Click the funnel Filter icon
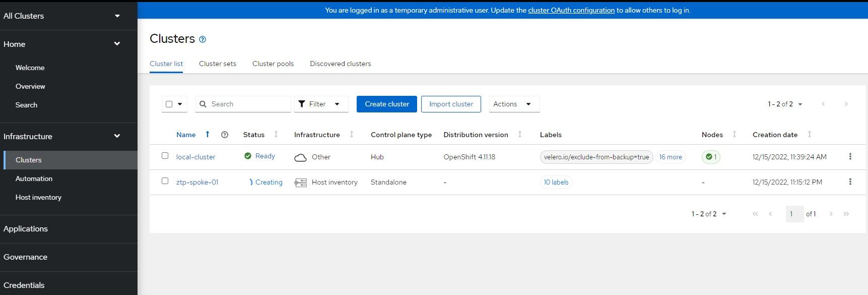Image resolution: width=868 pixels, height=295 pixels. [x=302, y=104]
